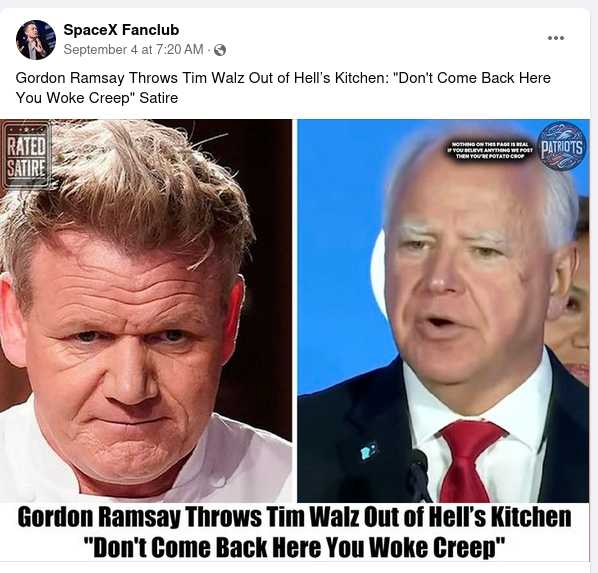
Task: Click the white divider between the two photos
Action: 295,311
